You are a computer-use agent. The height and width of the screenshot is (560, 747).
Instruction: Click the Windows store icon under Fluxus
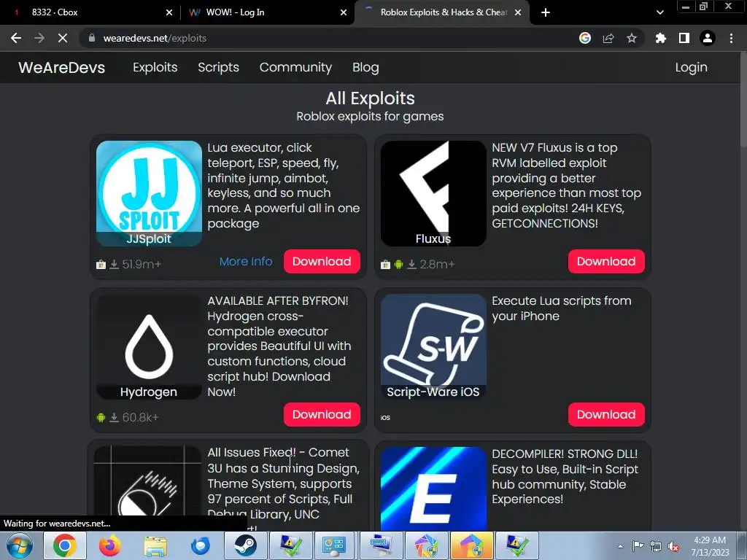click(x=385, y=264)
